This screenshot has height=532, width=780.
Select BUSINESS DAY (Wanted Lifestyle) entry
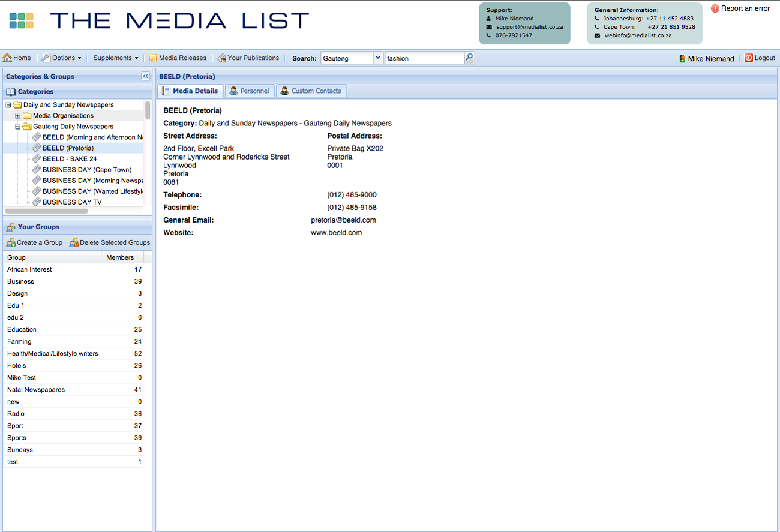(x=92, y=191)
